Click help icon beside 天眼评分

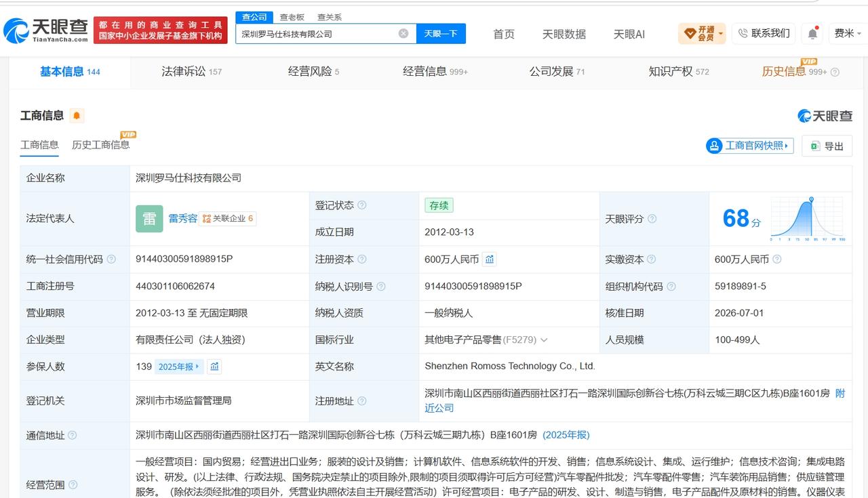click(652, 219)
